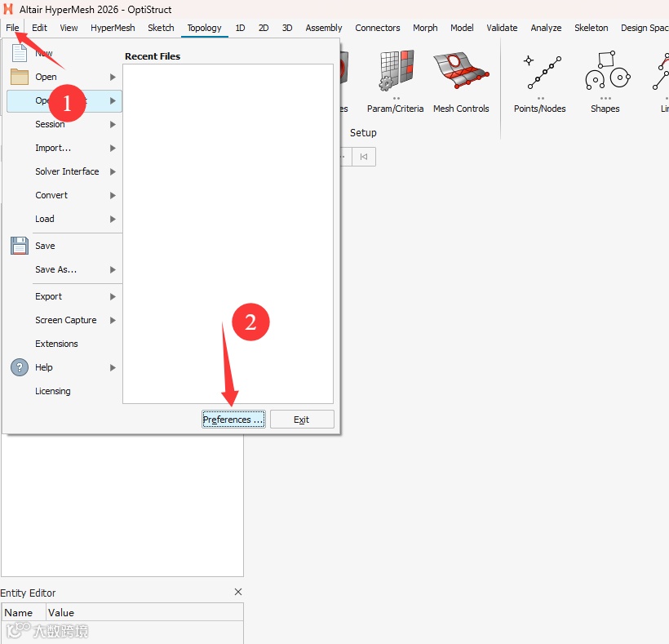The height and width of the screenshot is (644, 669).
Task: Click the Recent Files heading
Action: pyautogui.click(x=153, y=56)
